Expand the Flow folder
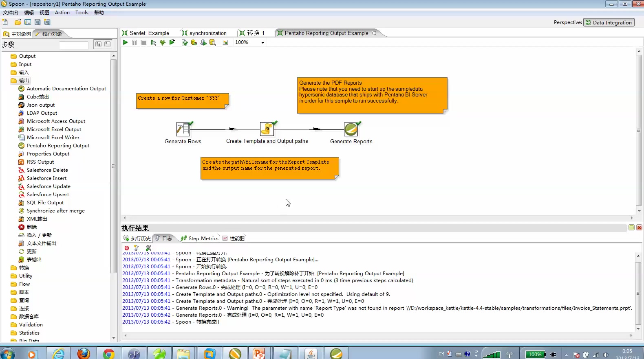This screenshot has width=644, height=359. pyautogui.click(x=20, y=284)
